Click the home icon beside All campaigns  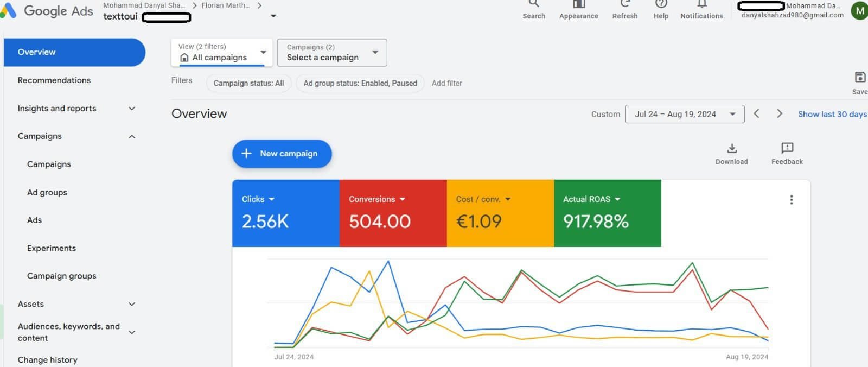click(184, 58)
